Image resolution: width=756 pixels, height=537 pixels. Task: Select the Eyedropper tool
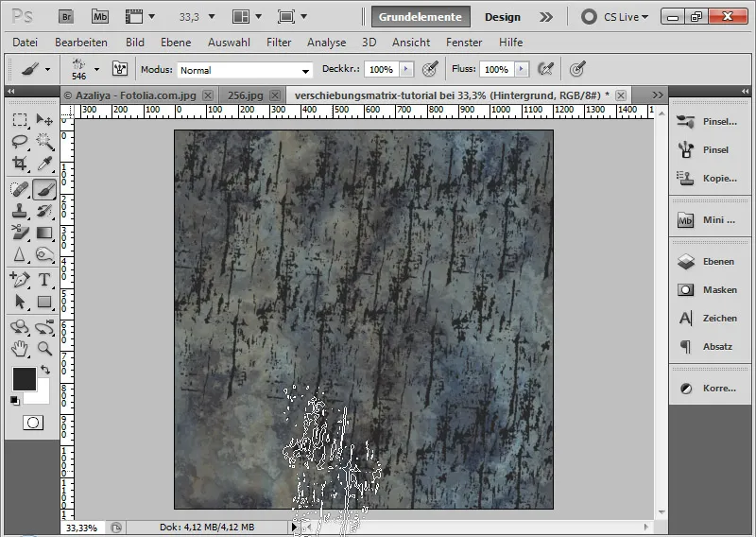44,164
